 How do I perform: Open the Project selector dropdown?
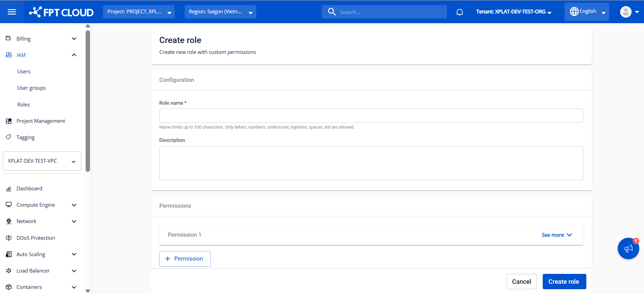pyautogui.click(x=138, y=12)
